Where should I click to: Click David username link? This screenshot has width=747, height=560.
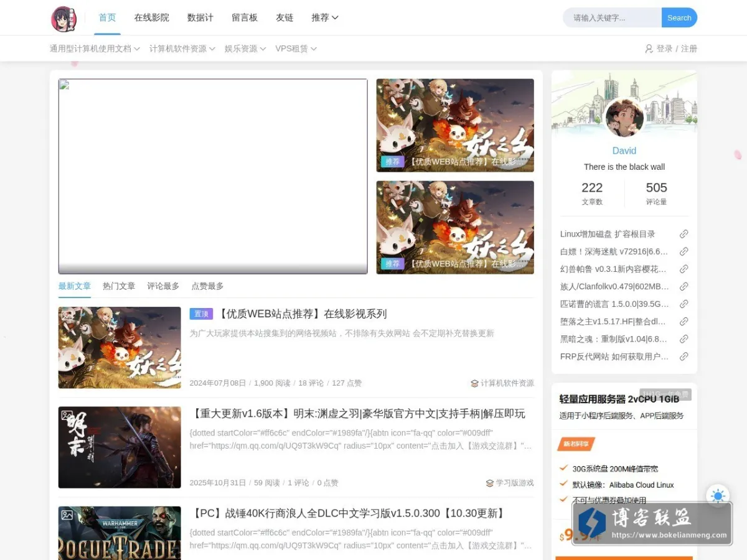tap(624, 151)
